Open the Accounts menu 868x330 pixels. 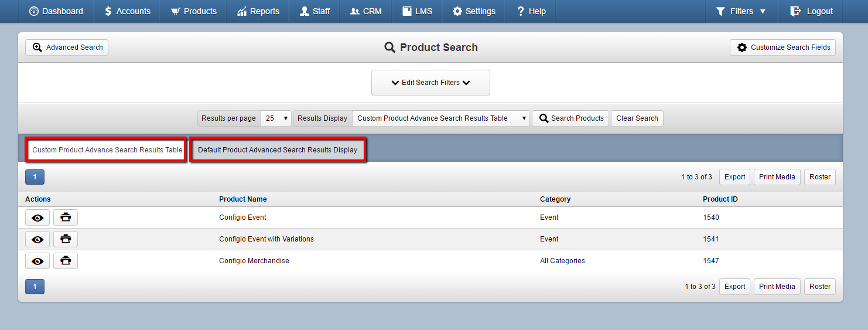click(127, 11)
